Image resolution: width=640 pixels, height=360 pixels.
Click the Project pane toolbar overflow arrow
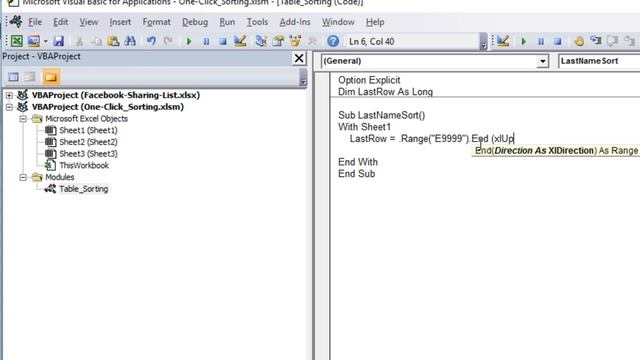(x=303, y=77)
